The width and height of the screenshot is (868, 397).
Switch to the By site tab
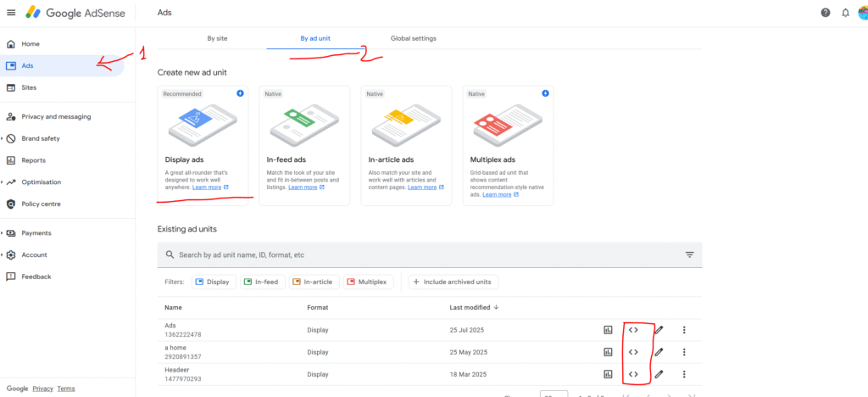(217, 38)
